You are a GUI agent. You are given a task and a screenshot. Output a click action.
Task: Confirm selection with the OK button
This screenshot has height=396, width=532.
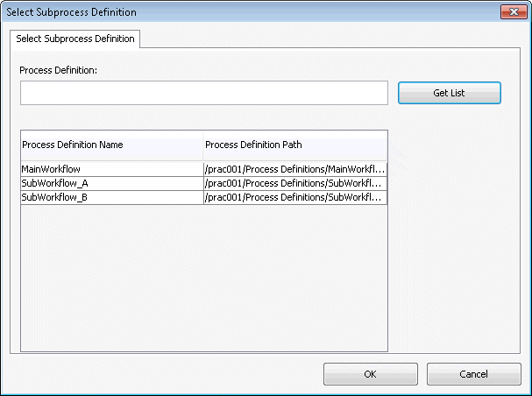point(371,374)
